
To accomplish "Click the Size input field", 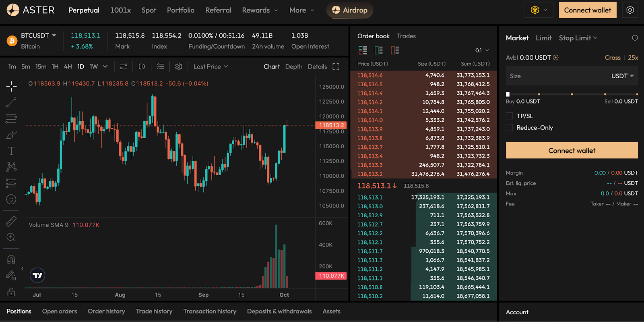I will (555, 76).
